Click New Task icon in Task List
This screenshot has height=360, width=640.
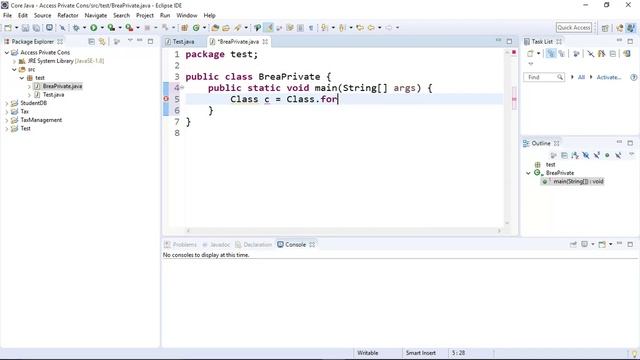530,53
